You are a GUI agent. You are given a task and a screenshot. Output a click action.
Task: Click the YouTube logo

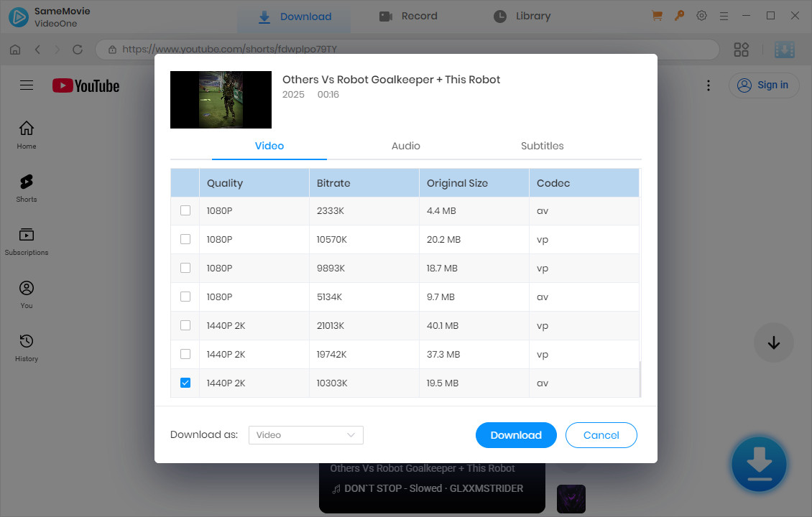pyautogui.click(x=86, y=85)
